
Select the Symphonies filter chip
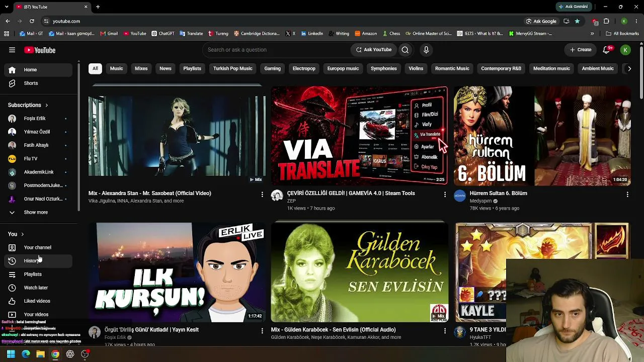click(x=384, y=68)
